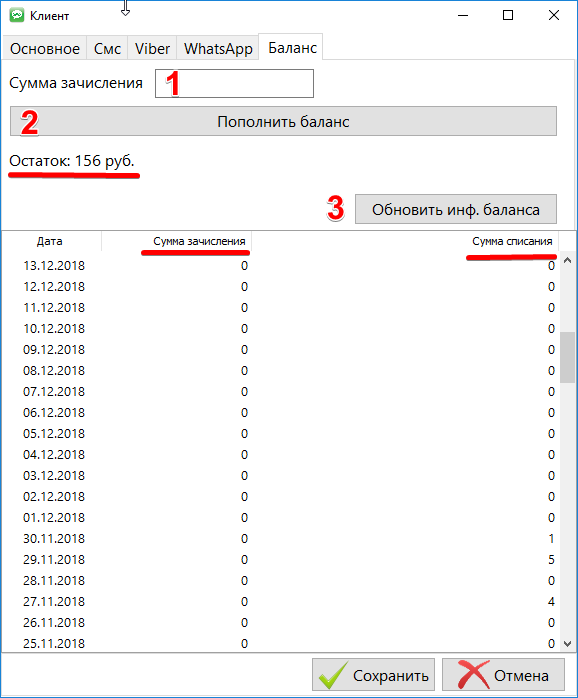
Task: Click the vertical scrollbar thumb of the balance table
Action: pyautogui.click(x=567, y=357)
